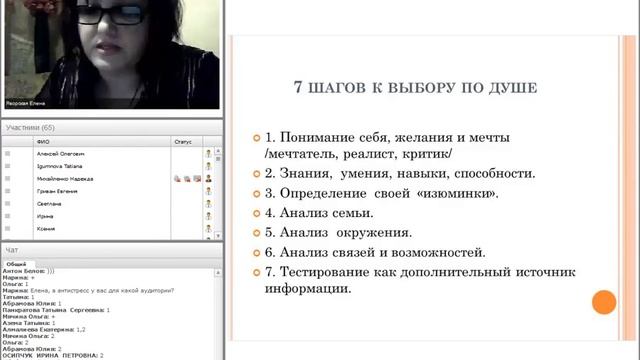640x360 pixels.
Task: Select participant Ксения in list
Action: point(46,229)
